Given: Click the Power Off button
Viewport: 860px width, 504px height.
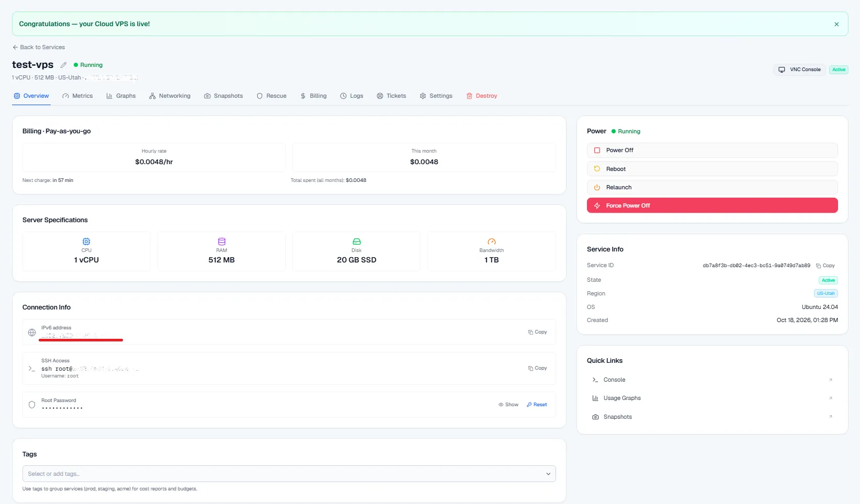Looking at the screenshot, I should pos(712,150).
